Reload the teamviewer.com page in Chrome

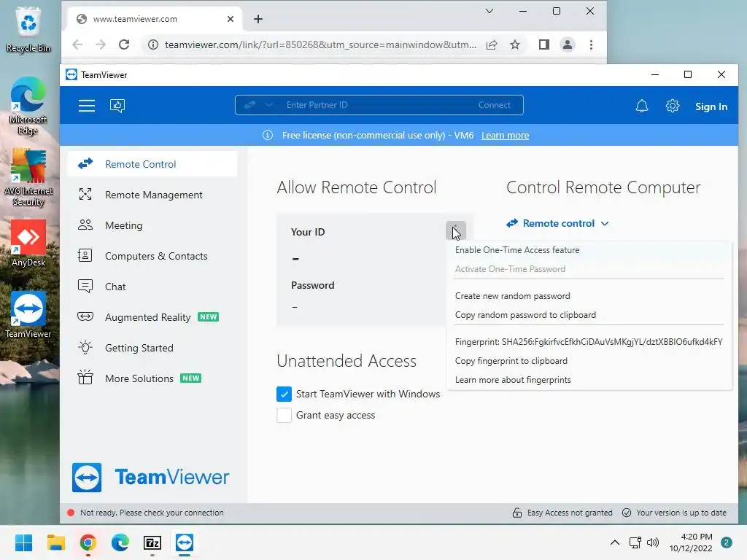(x=124, y=44)
